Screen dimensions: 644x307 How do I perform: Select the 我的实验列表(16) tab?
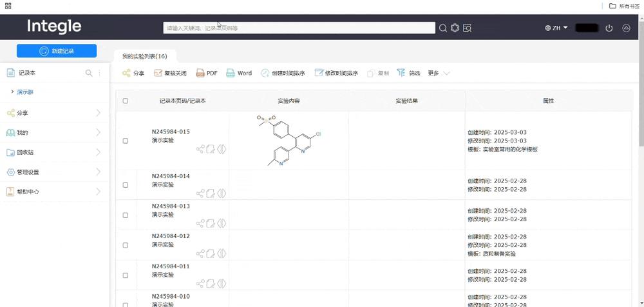pos(145,56)
